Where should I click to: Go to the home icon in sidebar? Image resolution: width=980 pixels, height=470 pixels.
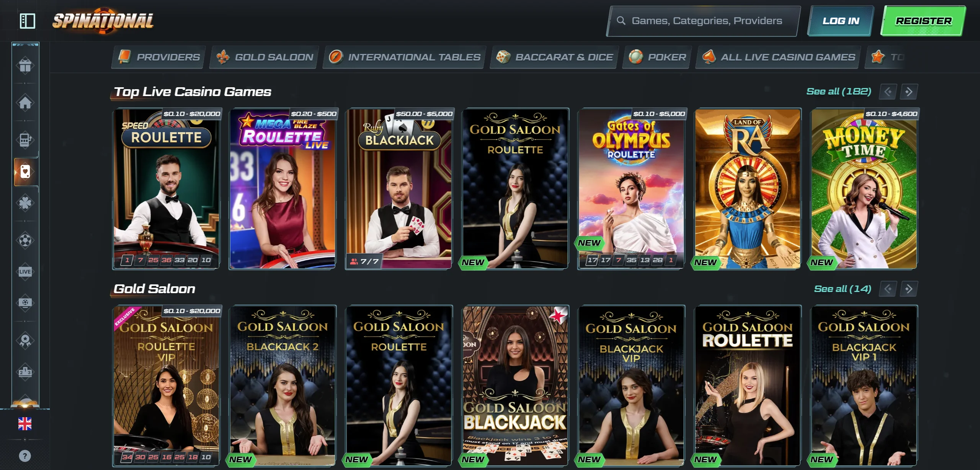(25, 103)
